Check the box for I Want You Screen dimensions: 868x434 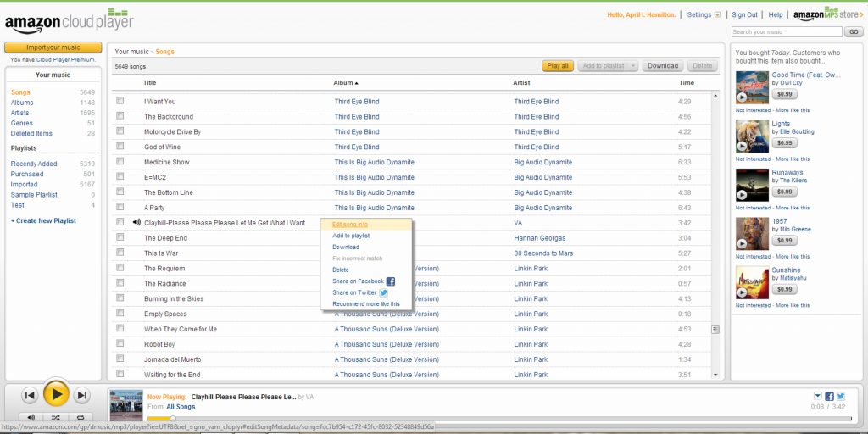[x=120, y=101]
